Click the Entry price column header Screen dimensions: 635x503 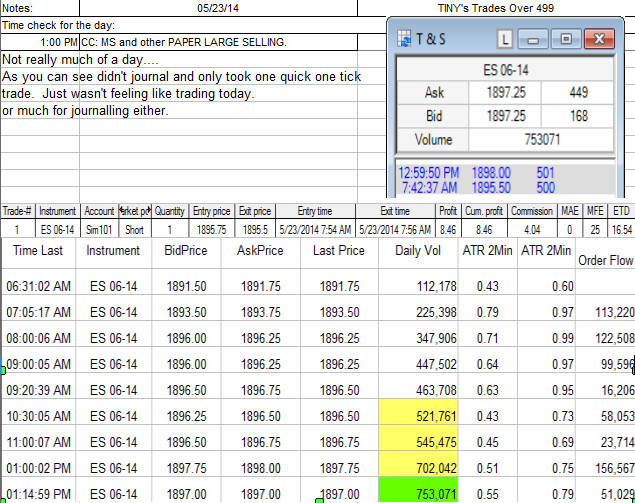211,211
